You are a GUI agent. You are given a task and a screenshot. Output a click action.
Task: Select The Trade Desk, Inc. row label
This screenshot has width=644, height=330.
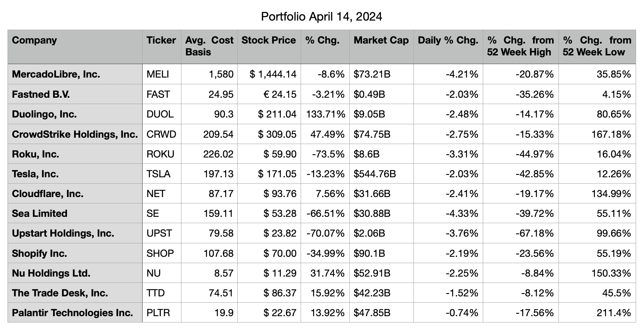pos(60,293)
